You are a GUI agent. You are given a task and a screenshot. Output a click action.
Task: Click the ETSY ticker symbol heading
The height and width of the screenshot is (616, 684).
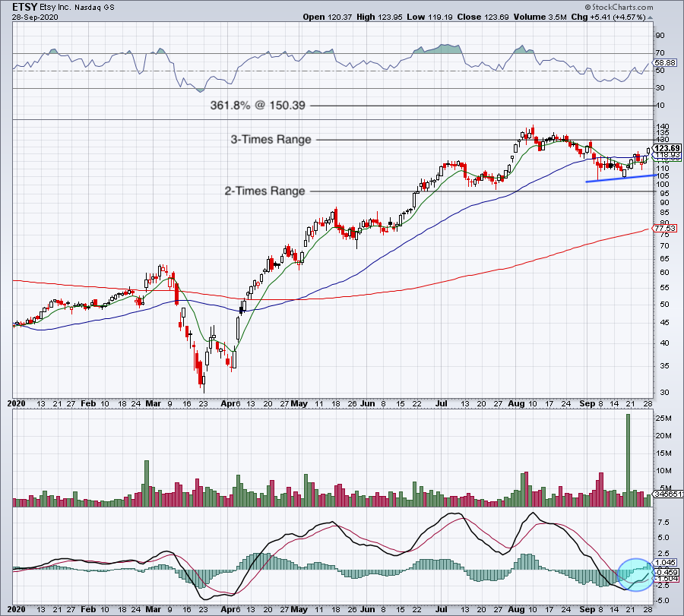[25, 7]
